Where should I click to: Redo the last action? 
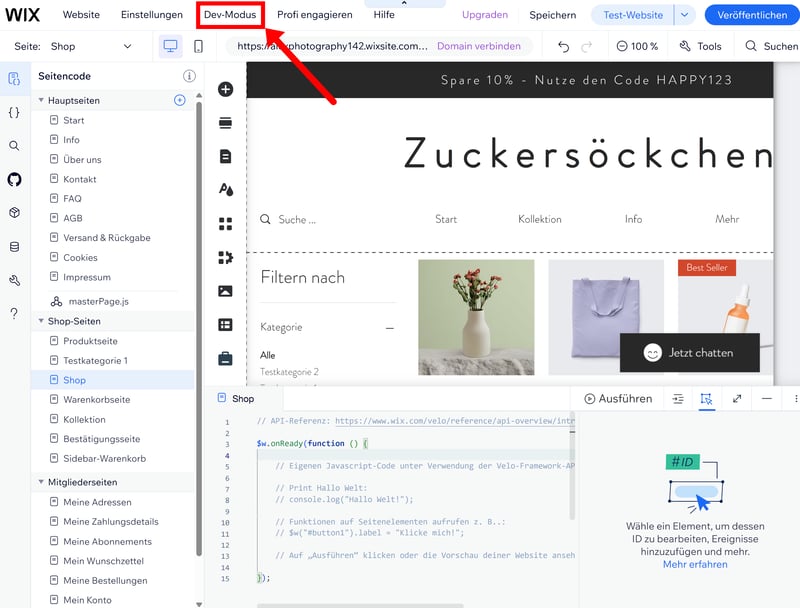(587, 46)
